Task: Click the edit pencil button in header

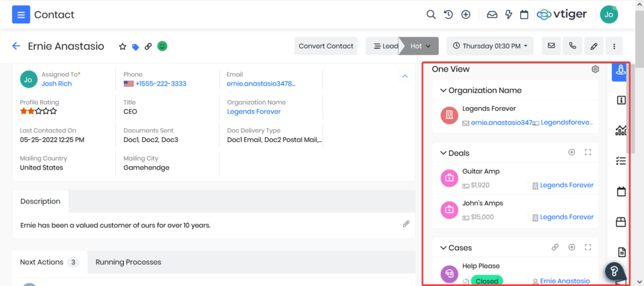Action: click(x=593, y=46)
